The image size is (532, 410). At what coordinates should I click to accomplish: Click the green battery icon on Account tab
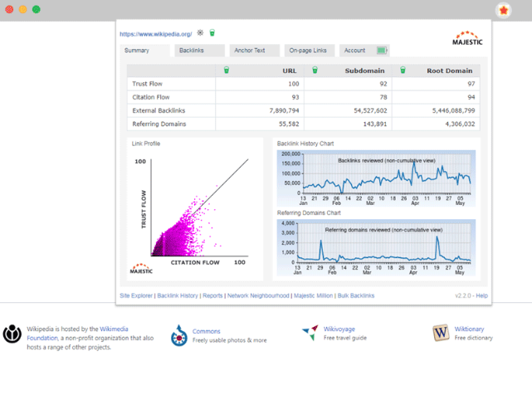tap(382, 51)
